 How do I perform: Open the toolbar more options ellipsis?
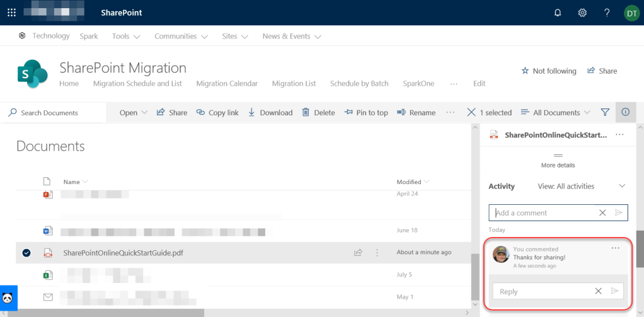(x=450, y=113)
